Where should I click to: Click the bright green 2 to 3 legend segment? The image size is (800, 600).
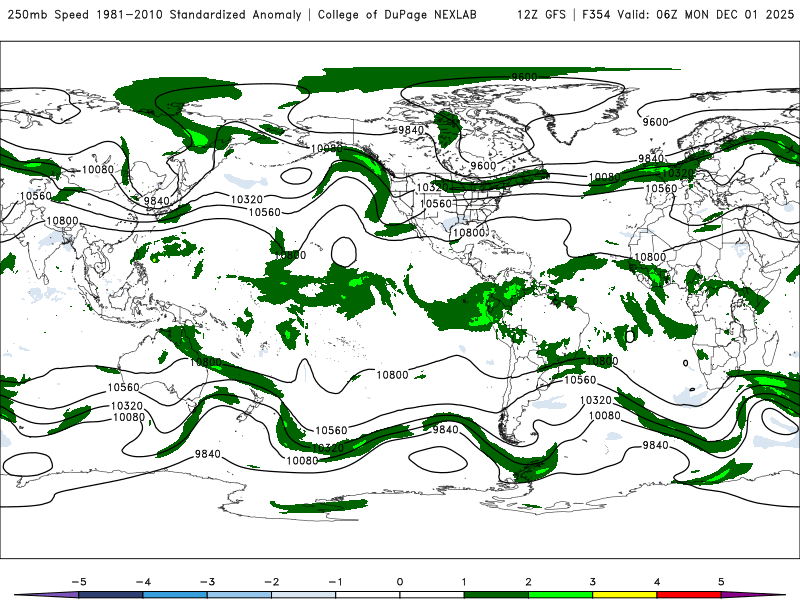(x=560, y=595)
